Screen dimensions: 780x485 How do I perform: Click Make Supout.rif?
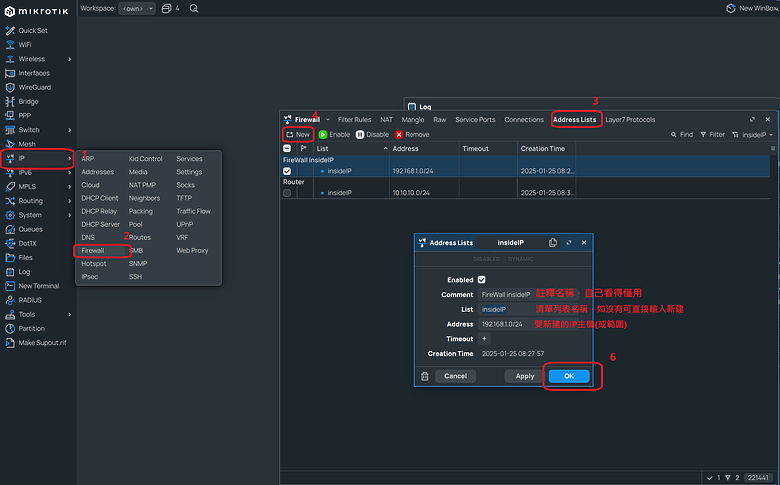tap(36, 343)
